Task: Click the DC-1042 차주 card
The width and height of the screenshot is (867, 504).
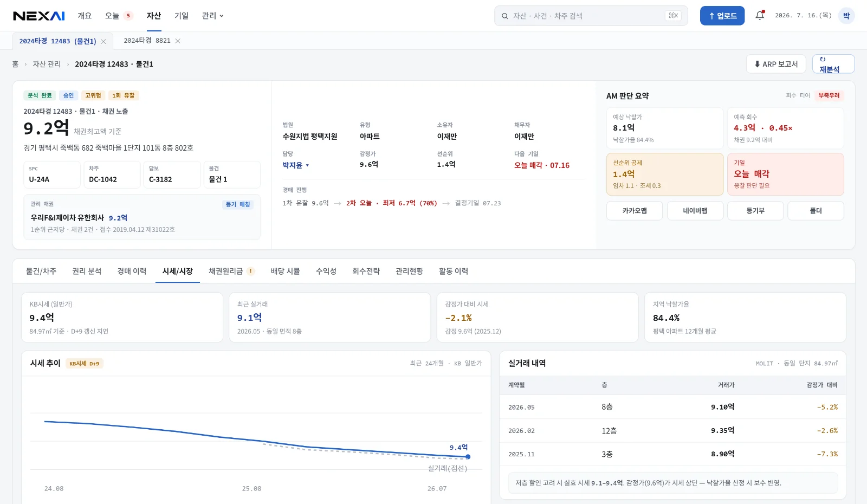Action: point(112,175)
